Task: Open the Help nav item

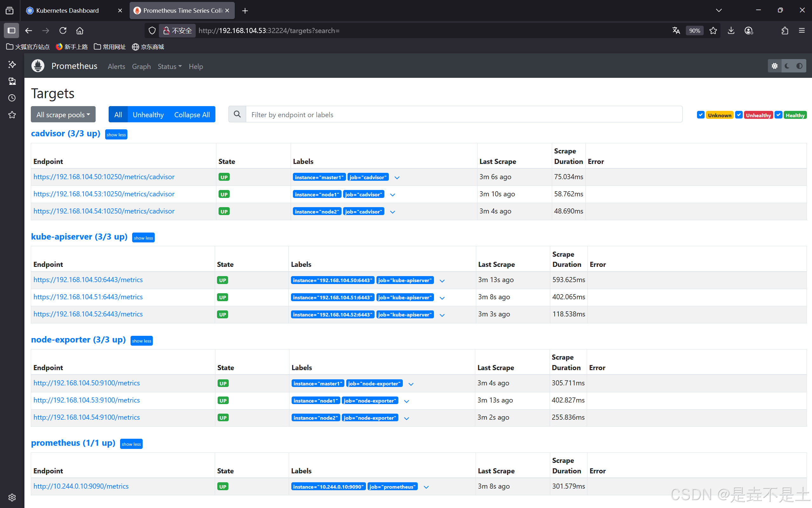Action: point(195,66)
